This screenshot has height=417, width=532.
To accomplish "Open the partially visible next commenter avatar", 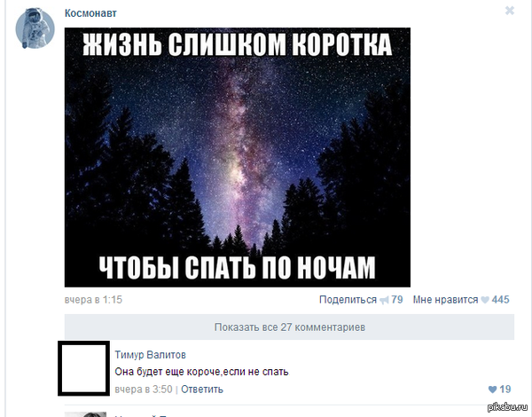I will click(85, 414).
